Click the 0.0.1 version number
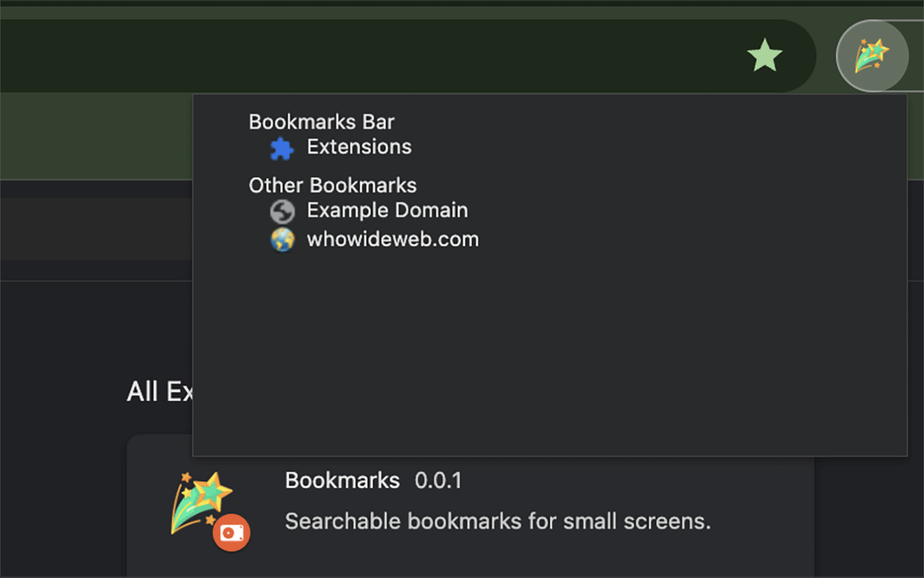The width and height of the screenshot is (924, 578). pyautogui.click(x=438, y=480)
